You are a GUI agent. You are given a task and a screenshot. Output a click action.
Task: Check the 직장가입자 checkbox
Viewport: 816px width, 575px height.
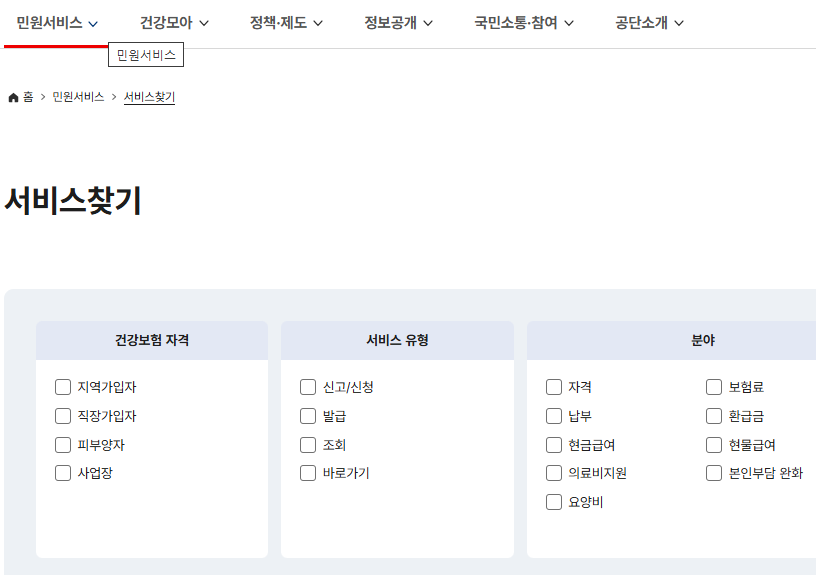click(x=63, y=416)
